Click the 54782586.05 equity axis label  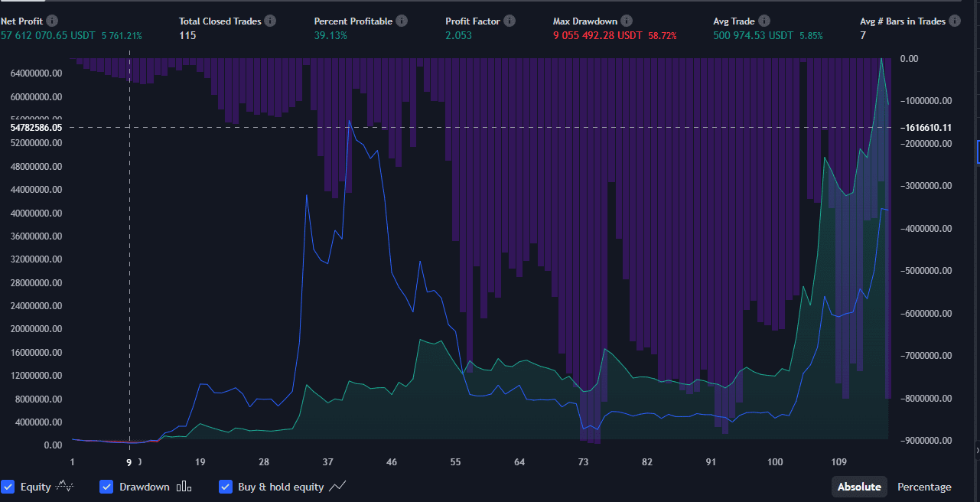(x=36, y=128)
